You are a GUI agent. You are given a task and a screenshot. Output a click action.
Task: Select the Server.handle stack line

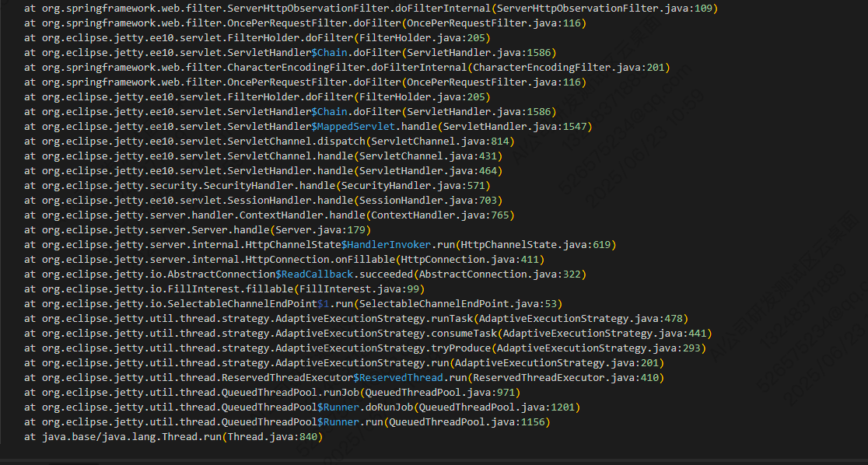198,229
